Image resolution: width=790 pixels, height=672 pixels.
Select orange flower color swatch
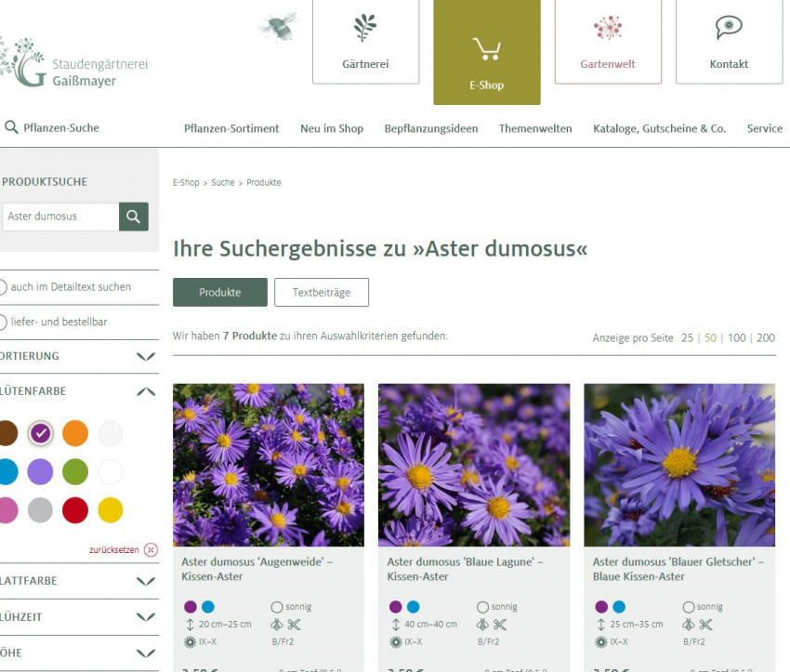point(75,433)
